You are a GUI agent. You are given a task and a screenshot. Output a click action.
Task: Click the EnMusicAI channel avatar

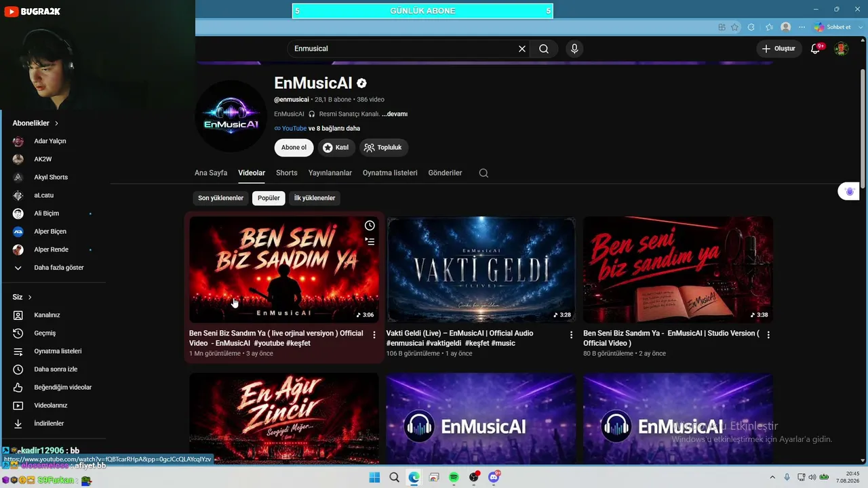(231, 116)
